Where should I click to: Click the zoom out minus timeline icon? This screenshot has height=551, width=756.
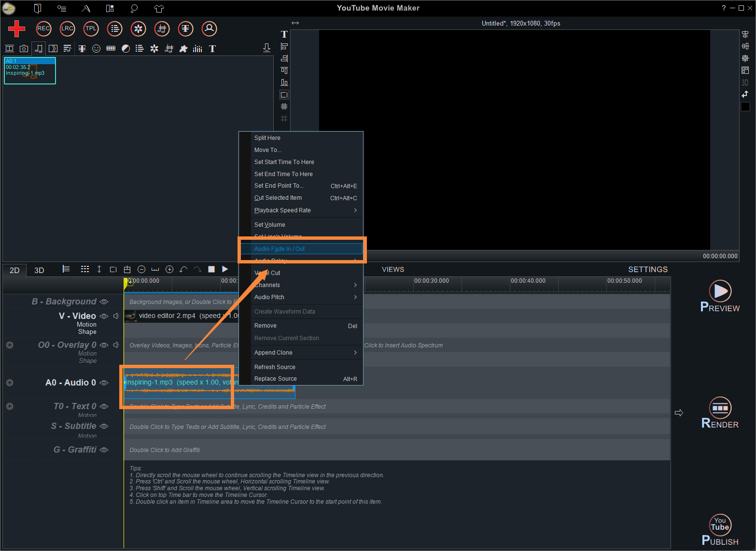pyautogui.click(x=141, y=269)
